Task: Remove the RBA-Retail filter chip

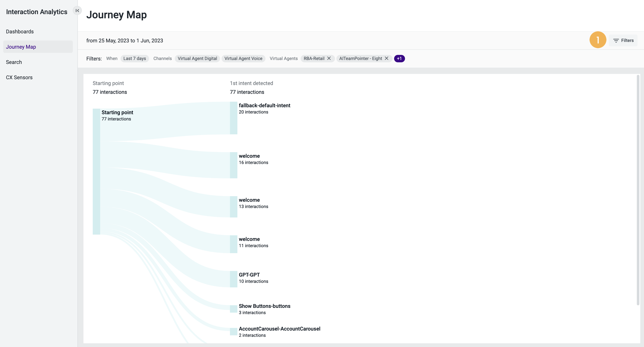Action: click(329, 58)
